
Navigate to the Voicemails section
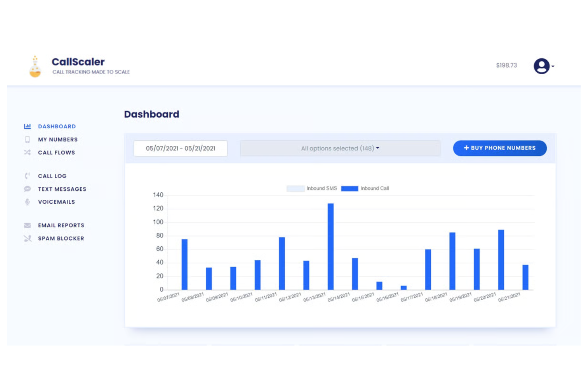[x=56, y=202]
